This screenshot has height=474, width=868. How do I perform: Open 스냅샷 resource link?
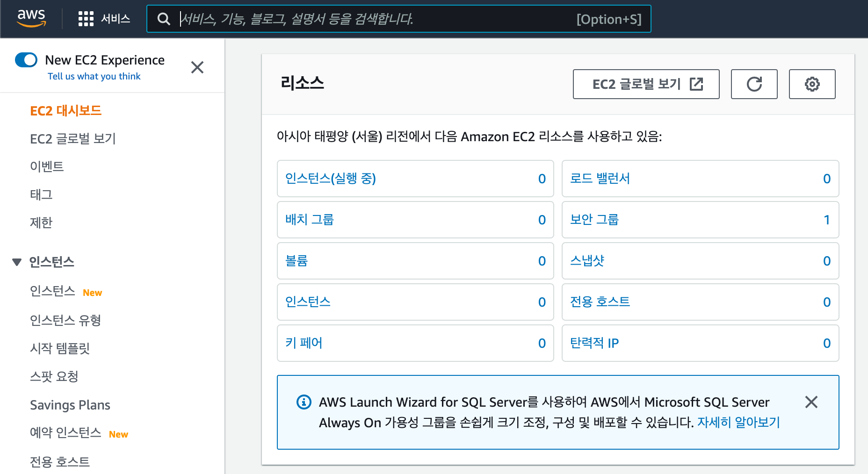(587, 261)
